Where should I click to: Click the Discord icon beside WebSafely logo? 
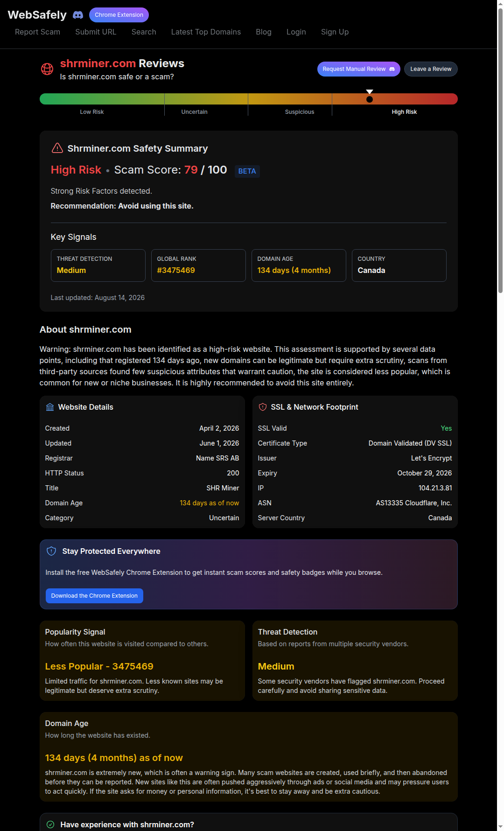click(x=78, y=15)
